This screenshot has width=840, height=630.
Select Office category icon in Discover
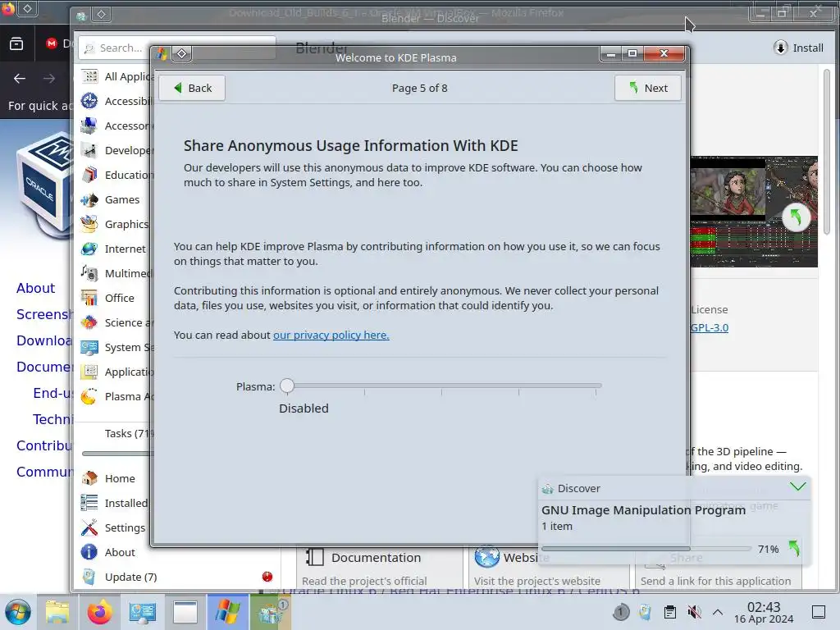[x=89, y=298]
